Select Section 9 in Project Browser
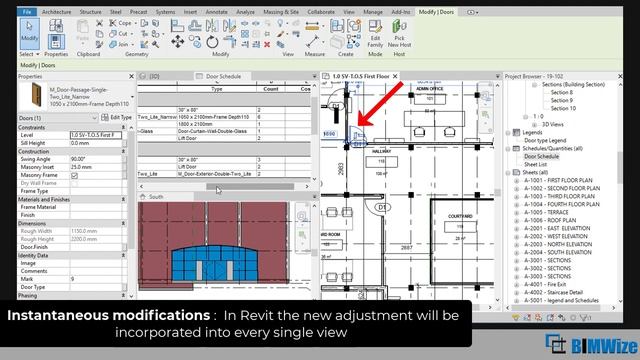Viewport: 640px width, 360px height. pyautogui.click(x=562, y=100)
